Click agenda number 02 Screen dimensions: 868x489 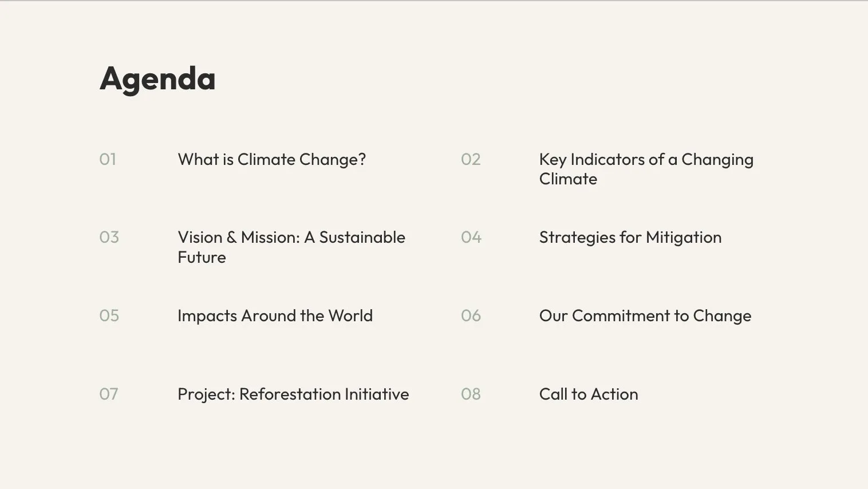[x=471, y=159]
